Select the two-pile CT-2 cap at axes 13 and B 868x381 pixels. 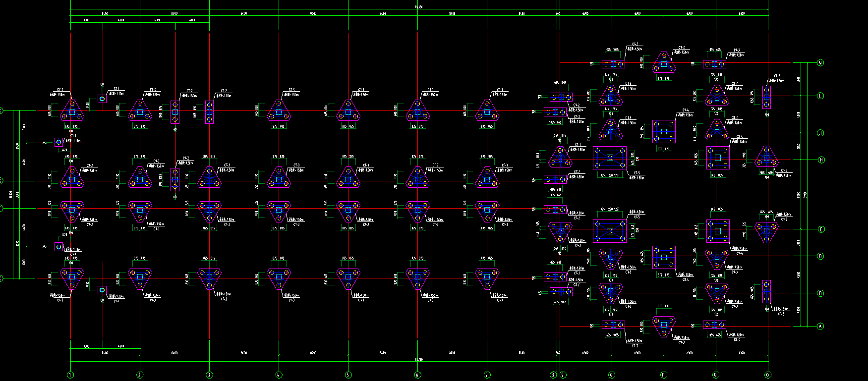coord(766,291)
